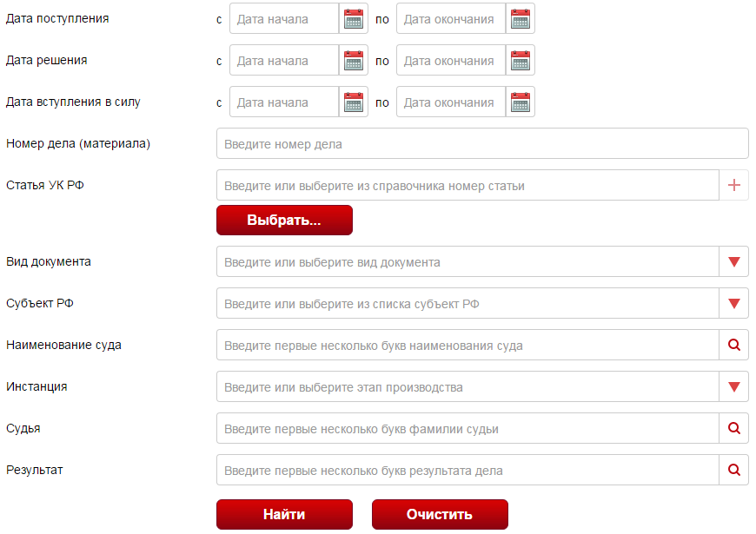Focus the Номер дела (материала) input field
This screenshot has width=756, height=534.
pyautogui.click(x=481, y=144)
